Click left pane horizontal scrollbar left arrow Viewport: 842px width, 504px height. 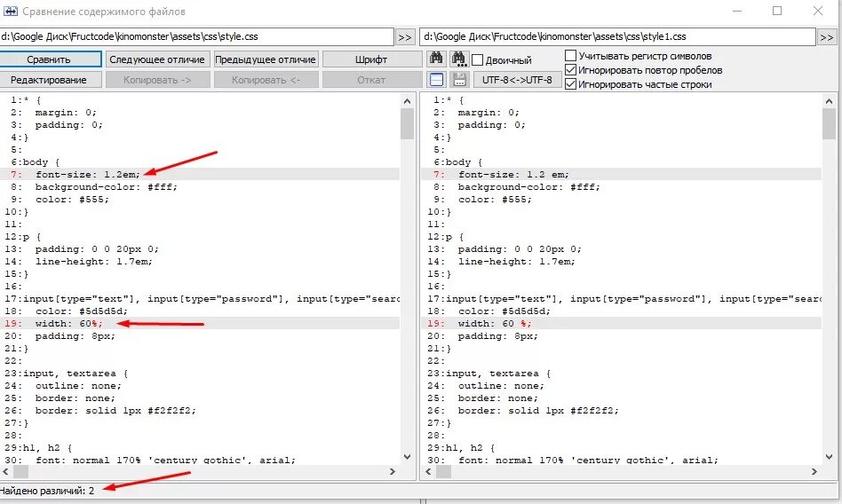pyautogui.click(x=6, y=472)
